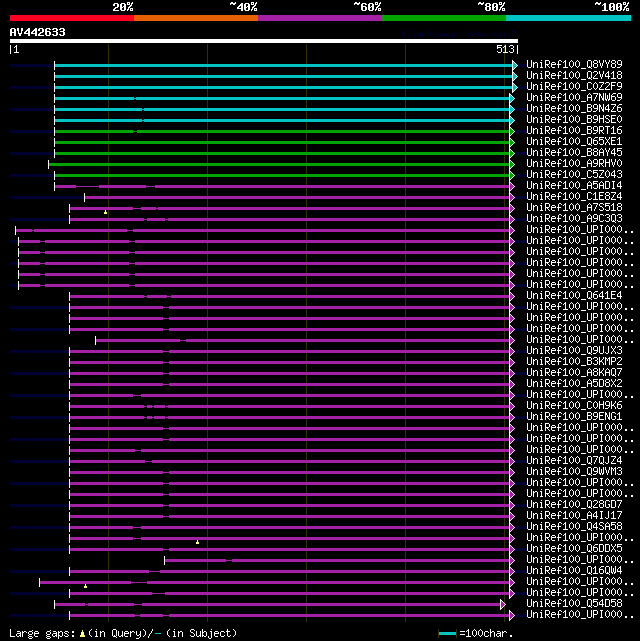Open the UniRef100_B8AY45 entry label
The height and width of the screenshot is (641, 640).
click(574, 152)
